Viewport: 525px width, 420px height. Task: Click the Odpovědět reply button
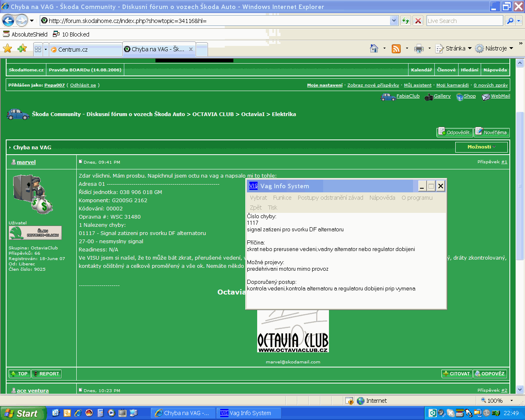(x=454, y=132)
